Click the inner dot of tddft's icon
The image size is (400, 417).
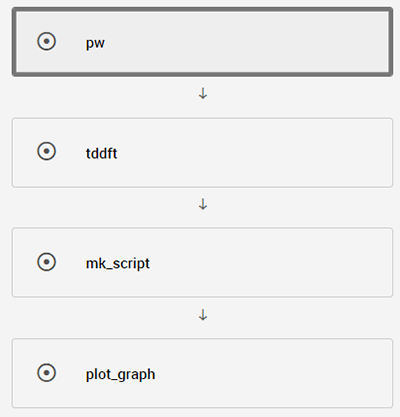click(x=46, y=151)
